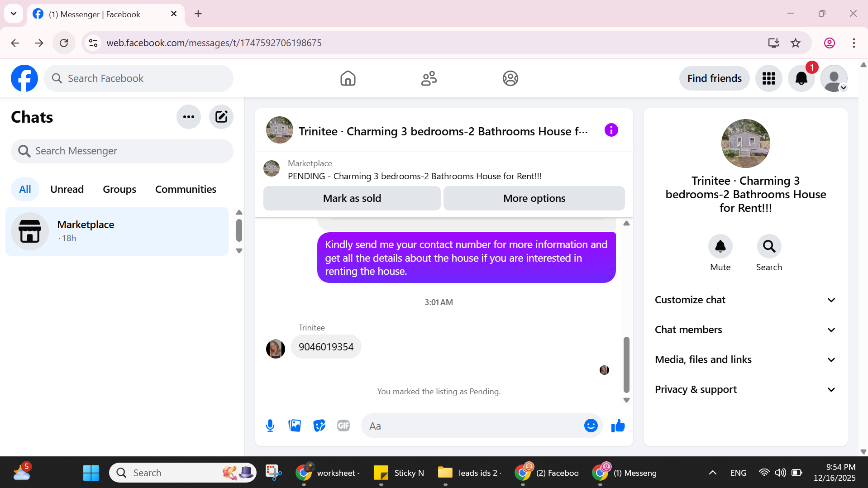Reload the page
868x488 pixels.
pos(64,43)
